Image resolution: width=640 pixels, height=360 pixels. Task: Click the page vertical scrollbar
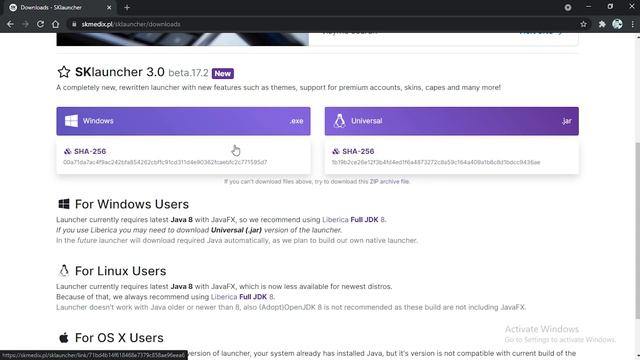(x=637, y=231)
